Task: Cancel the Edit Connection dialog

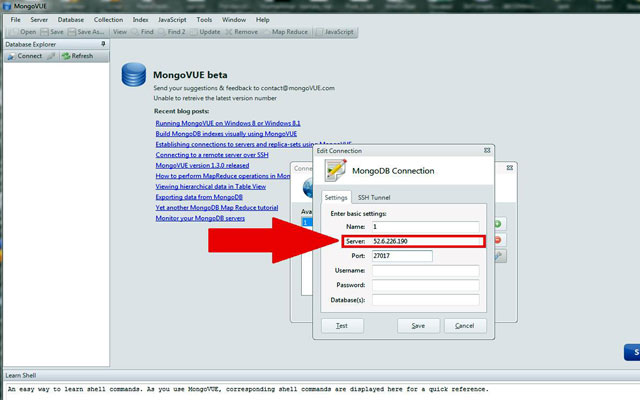Action: (x=460, y=326)
